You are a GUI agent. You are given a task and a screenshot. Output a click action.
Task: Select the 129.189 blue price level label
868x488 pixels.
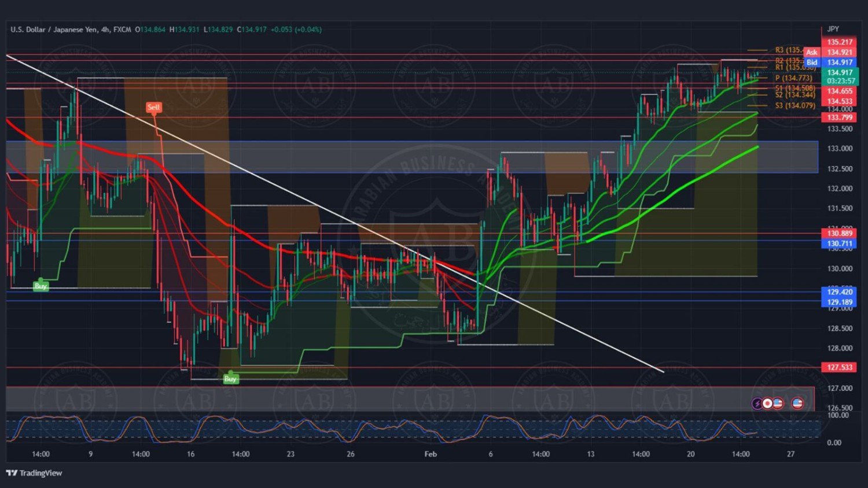pos(840,302)
